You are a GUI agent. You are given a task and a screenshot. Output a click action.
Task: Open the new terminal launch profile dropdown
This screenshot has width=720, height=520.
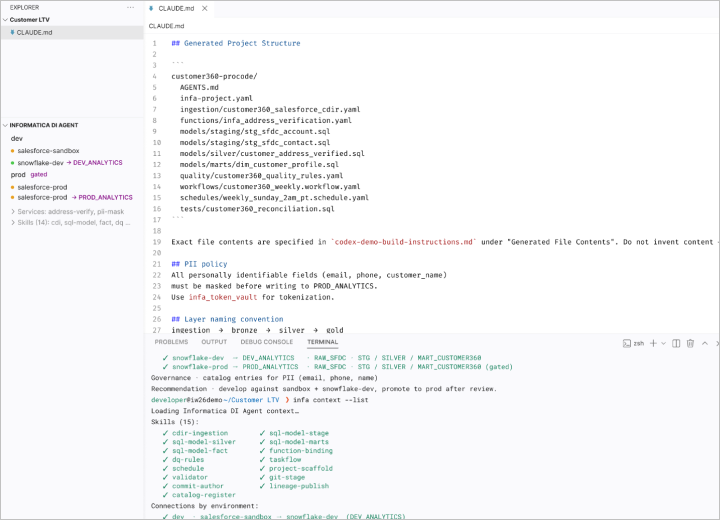coord(663,343)
